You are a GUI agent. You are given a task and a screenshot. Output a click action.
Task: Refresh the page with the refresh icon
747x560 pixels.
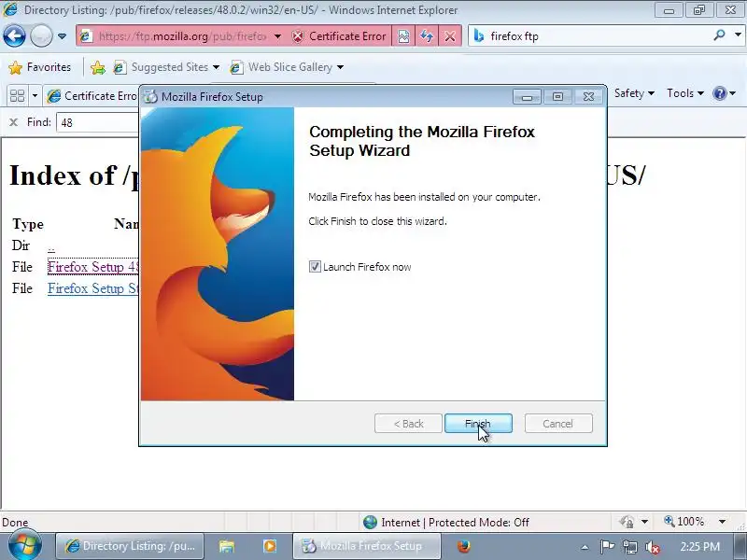pos(427,36)
